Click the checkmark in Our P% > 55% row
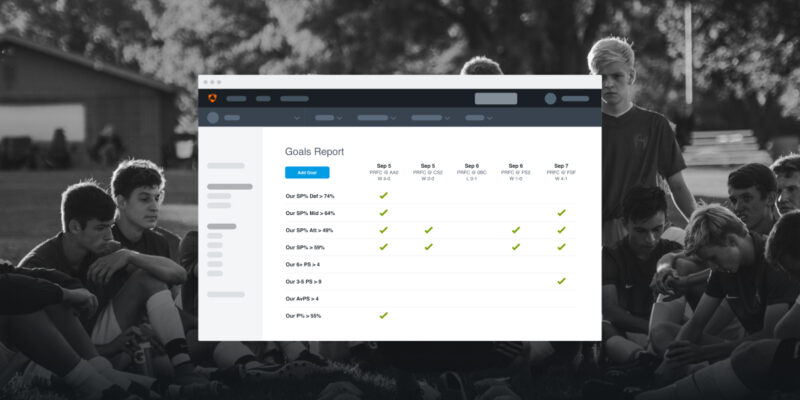The height and width of the screenshot is (400, 800). click(383, 315)
